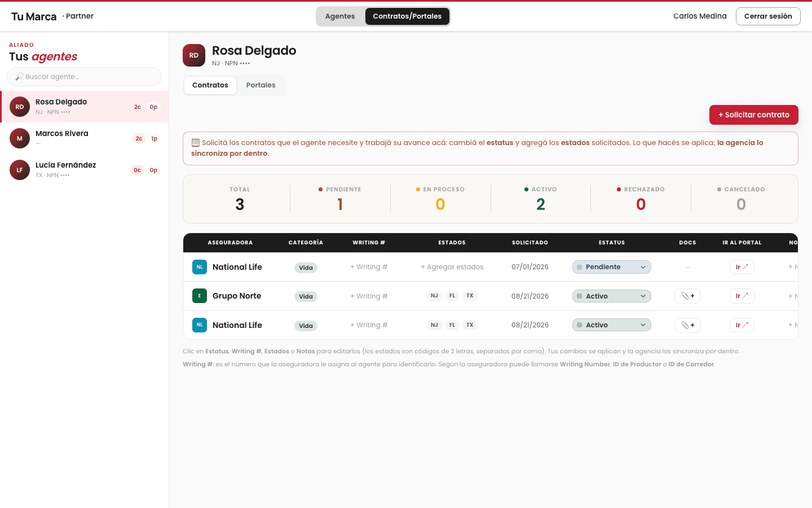Select the Contratos/Portales view
812x508 pixels.
[407, 16]
